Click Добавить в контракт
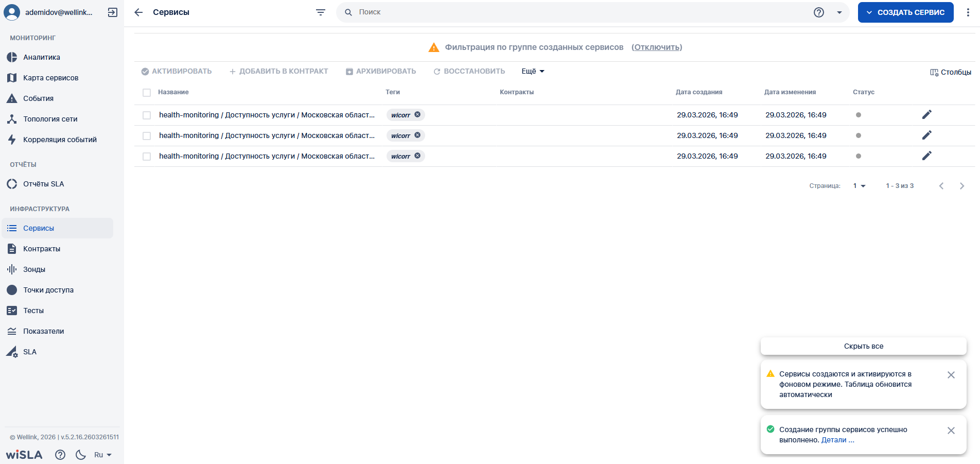This screenshot has height=464, width=980. click(x=278, y=71)
